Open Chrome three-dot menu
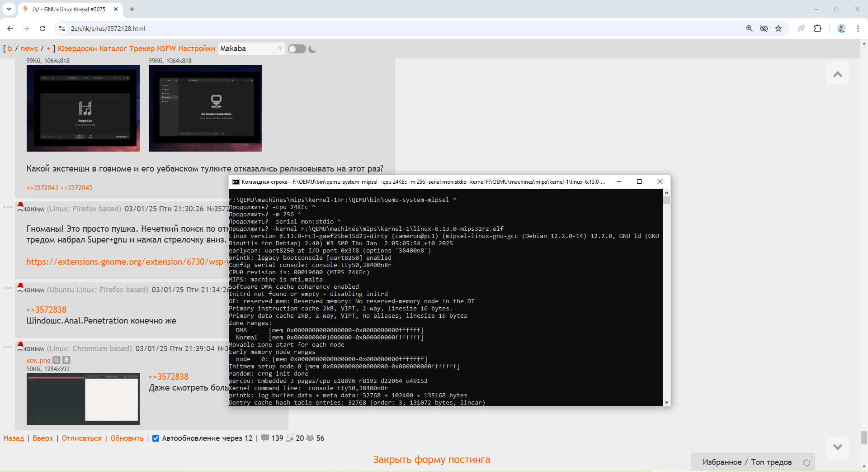868x472 pixels. [858, 29]
